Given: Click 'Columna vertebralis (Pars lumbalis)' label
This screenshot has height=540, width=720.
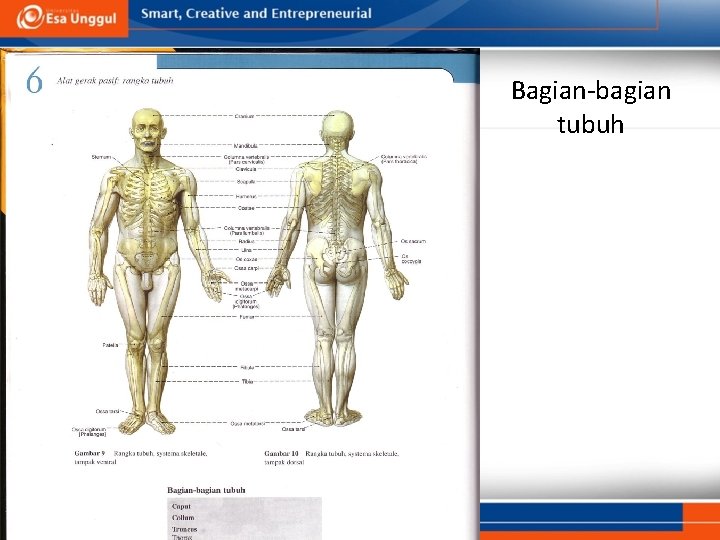Looking at the screenshot, I should coord(246,231).
